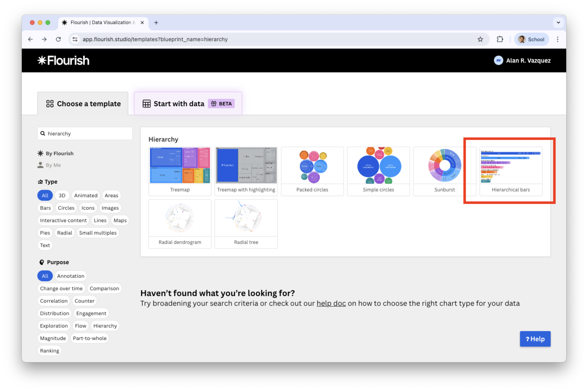Click the browser reload icon

[x=58, y=39]
